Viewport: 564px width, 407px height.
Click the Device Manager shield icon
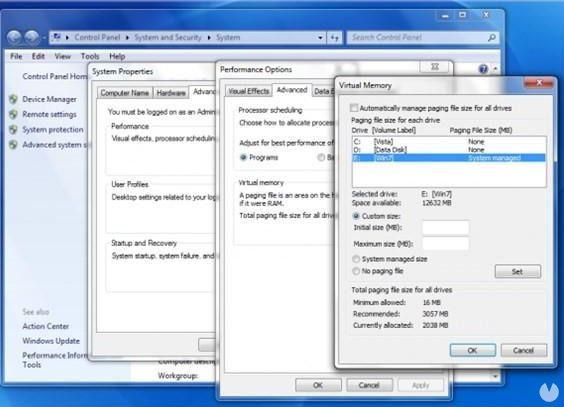coord(13,99)
